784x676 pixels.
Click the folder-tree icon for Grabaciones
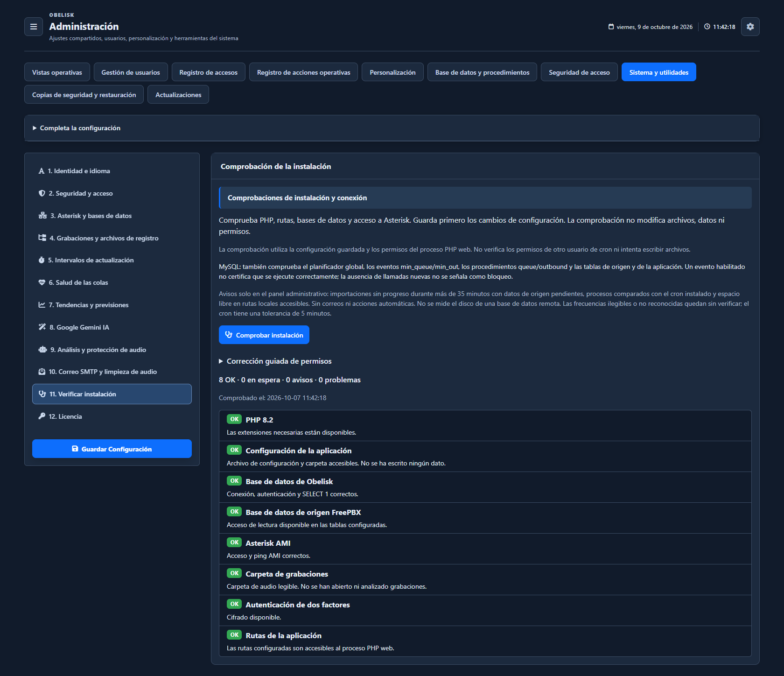tap(42, 238)
